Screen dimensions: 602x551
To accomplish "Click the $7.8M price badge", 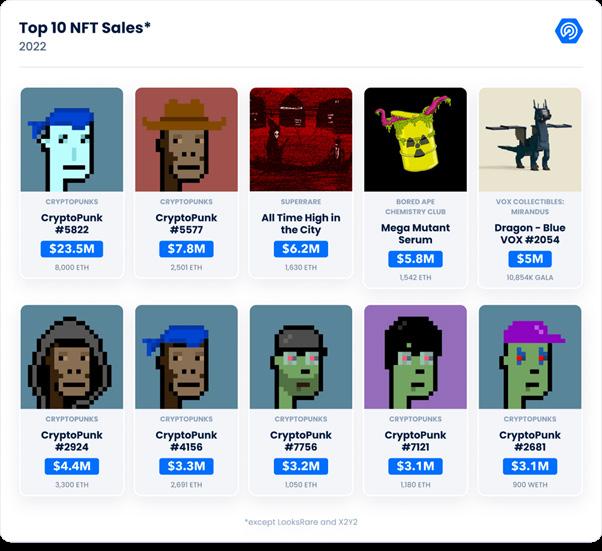I will 186,249.
